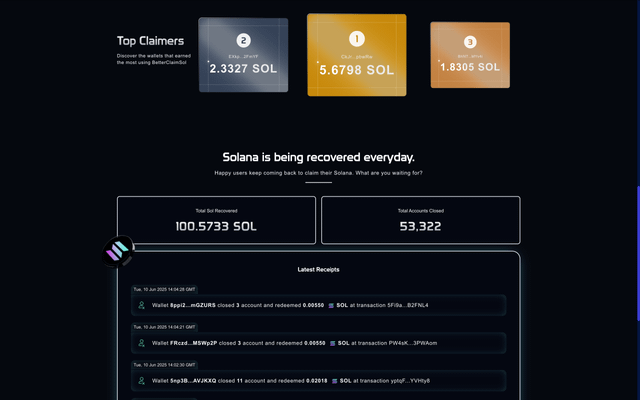This screenshot has height=400, width=640.
Task: Click wallet address 8ppi2...mGZURS
Action: (193, 305)
